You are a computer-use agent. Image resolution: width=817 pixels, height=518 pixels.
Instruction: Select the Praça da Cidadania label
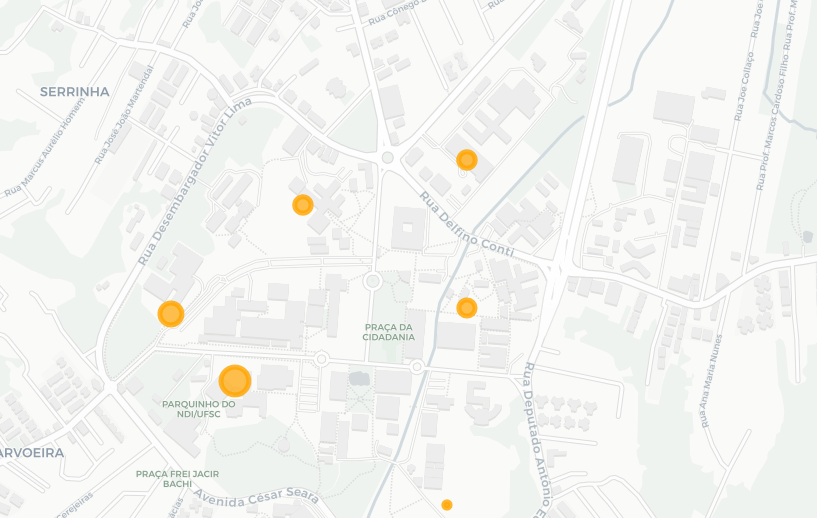(x=388, y=332)
